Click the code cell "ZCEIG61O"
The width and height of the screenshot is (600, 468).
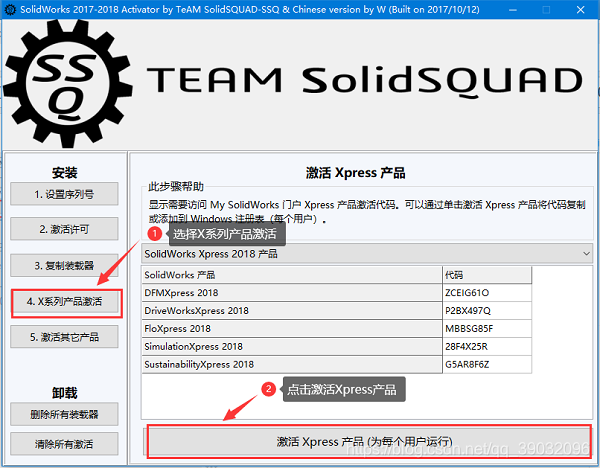pos(487,293)
